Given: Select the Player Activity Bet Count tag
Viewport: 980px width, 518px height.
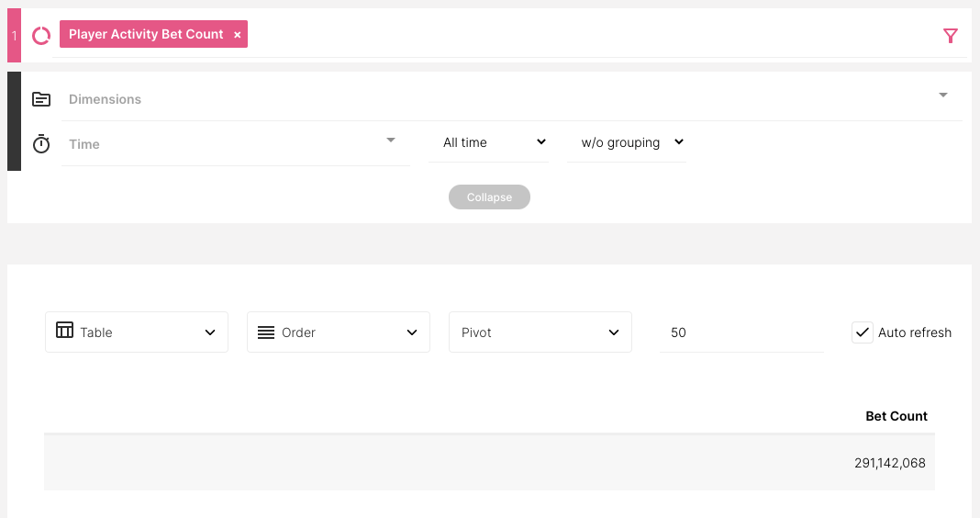Looking at the screenshot, I should click(x=146, y=34).
